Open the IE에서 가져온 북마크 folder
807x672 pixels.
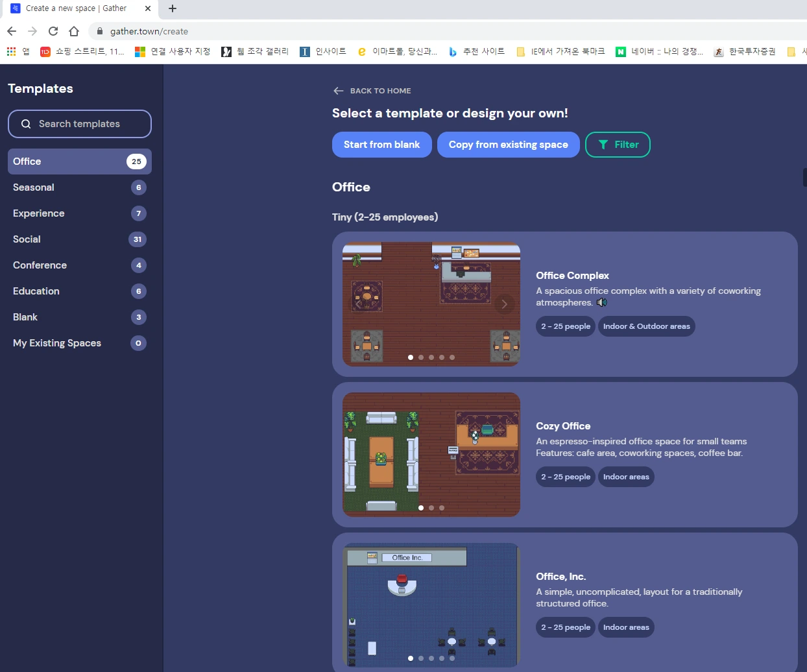tap(560, 51)
